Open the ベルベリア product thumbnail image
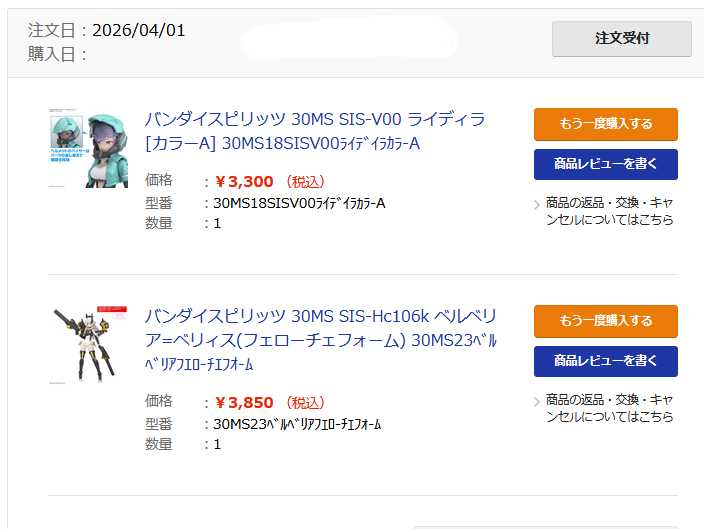This screenshot has height=529, width=704. [85, 345]
